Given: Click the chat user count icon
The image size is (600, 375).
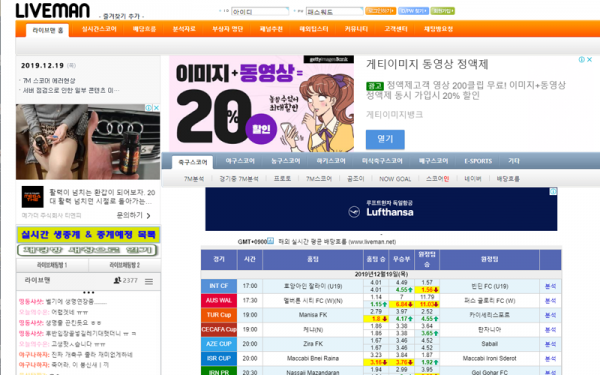Looking at the screenshot, I should (117, 280).
